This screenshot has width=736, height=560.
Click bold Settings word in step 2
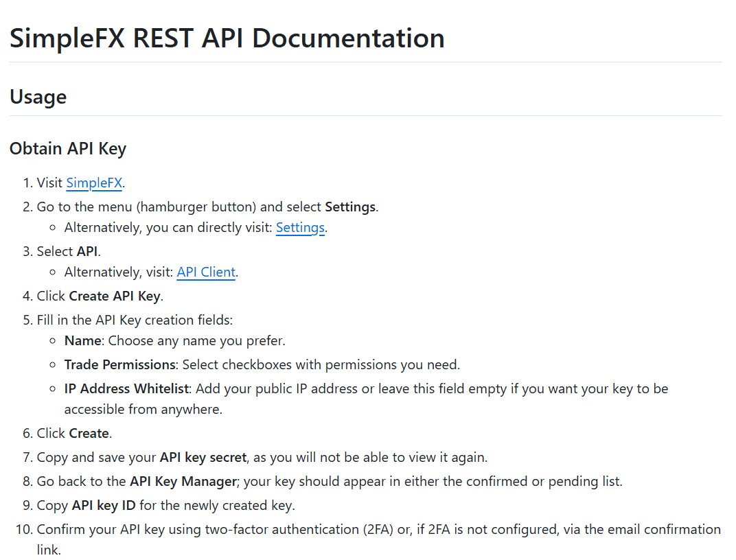pos(350,207)
